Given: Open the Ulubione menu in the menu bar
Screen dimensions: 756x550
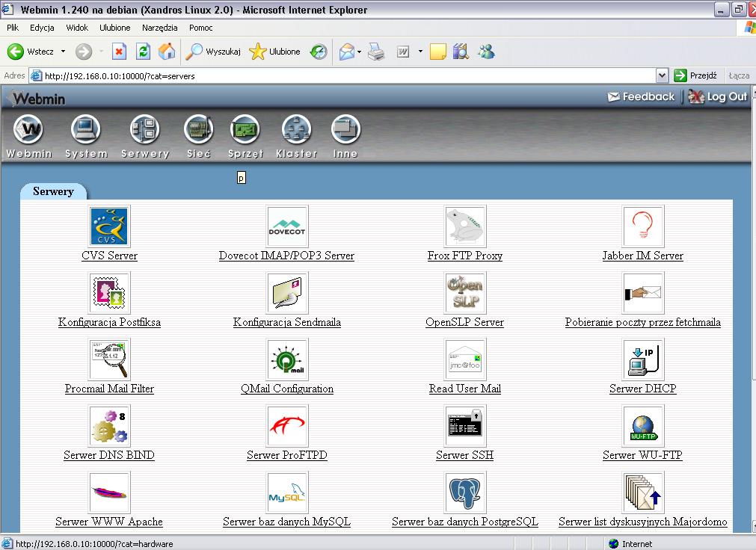Looking at the screenshot, I should click(114, 28).
